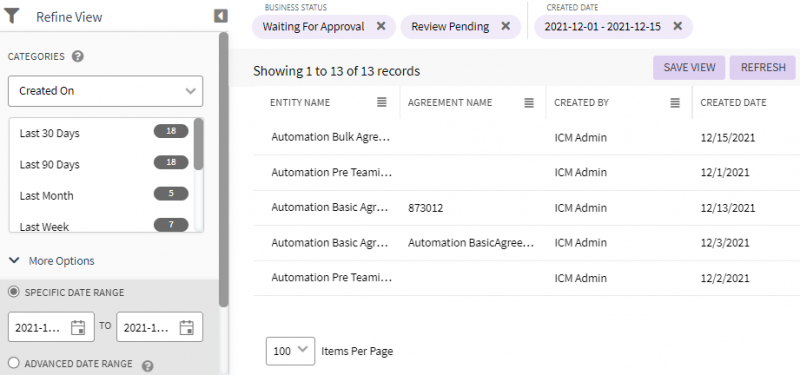Open the Automation Bulk Agre… entity row
This screenshot has height=375, width=800.
tap(331, 137)
